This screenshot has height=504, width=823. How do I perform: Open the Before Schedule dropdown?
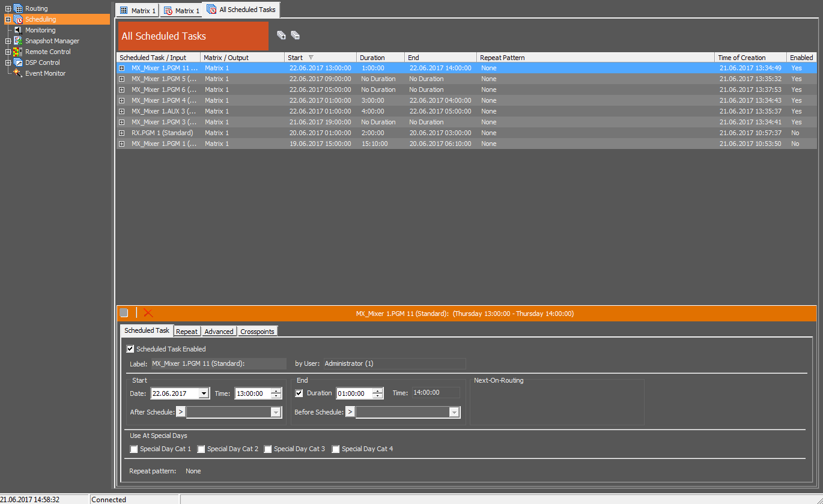tap(454, 412)
